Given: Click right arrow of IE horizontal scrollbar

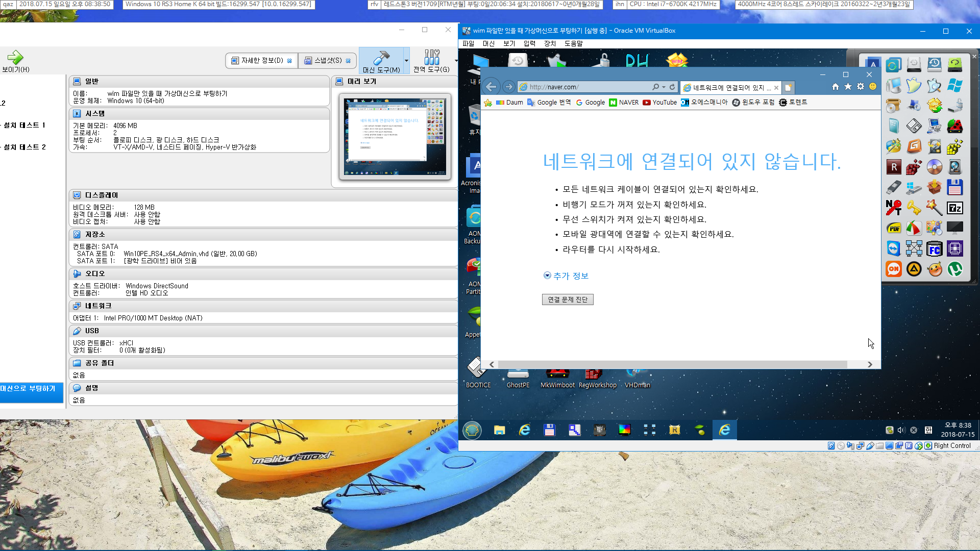Looking at the screenshot, I should [x=870, y=364].
